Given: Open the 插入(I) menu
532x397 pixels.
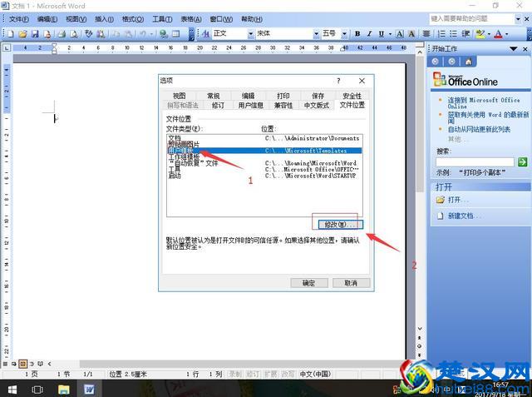Looking at the screenshot, I should tap(104, 19).
